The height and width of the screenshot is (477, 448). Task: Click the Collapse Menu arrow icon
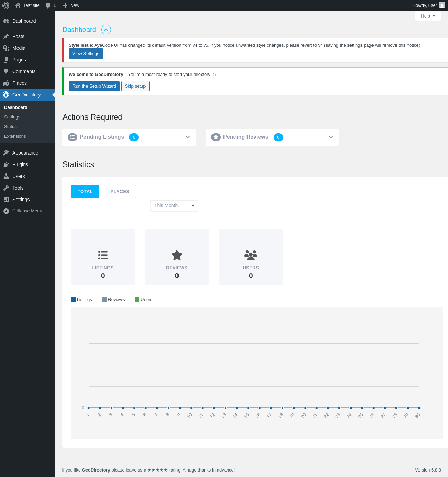click(x=6, y=211)
